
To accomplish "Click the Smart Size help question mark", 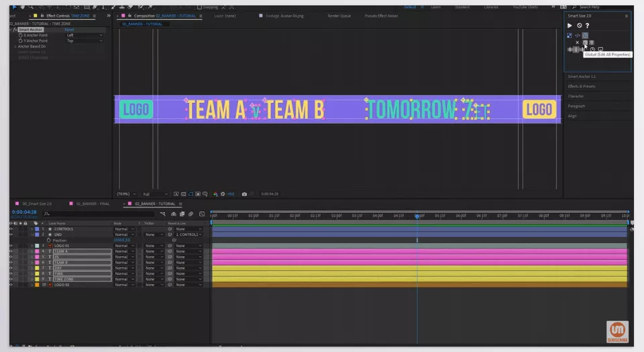I will click(587, 26).
